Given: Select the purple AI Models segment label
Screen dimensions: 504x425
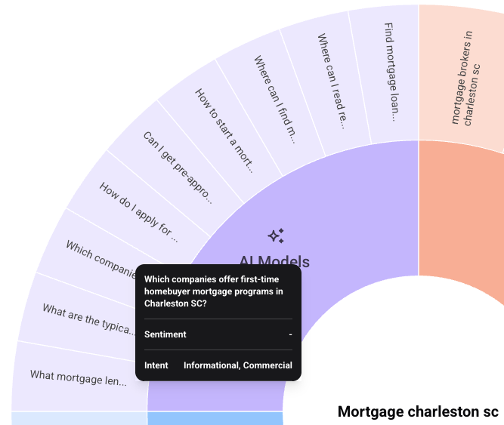Looking at the screenshot, I should coord(274,261).
